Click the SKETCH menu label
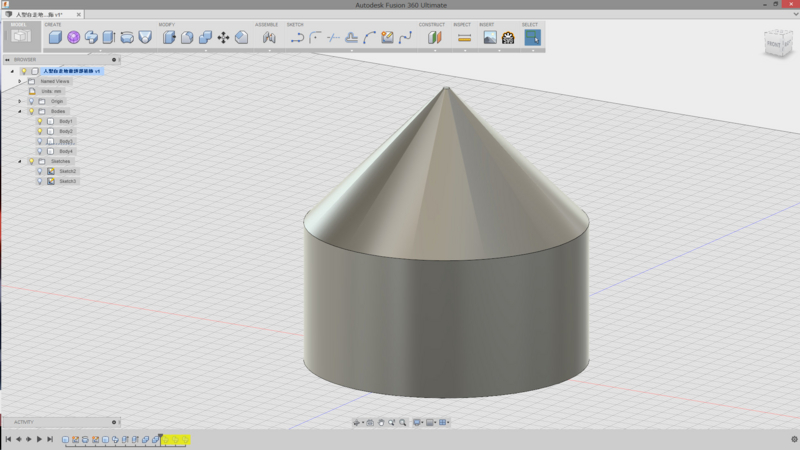The image size is (800, 450). point(295,24)
